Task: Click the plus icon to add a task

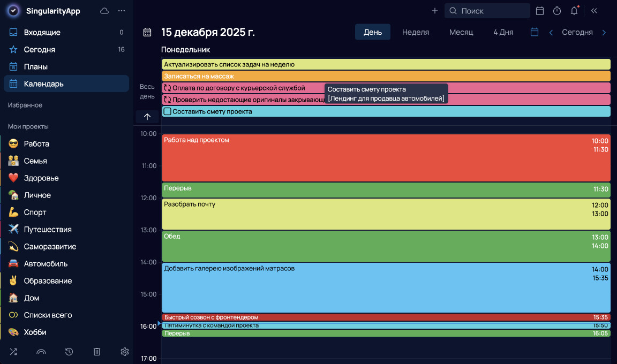Action: 435,11
